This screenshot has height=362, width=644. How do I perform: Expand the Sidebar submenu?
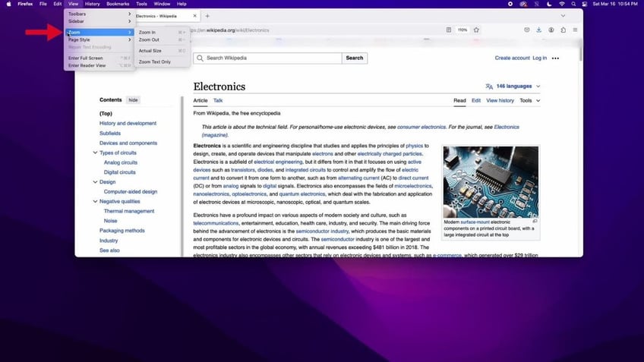tap(99, 21)
